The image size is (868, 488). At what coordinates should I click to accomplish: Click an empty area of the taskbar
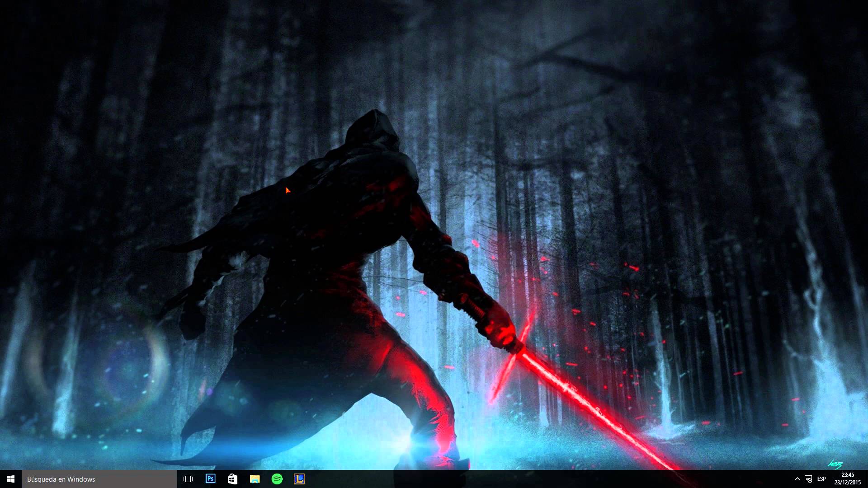542,479
